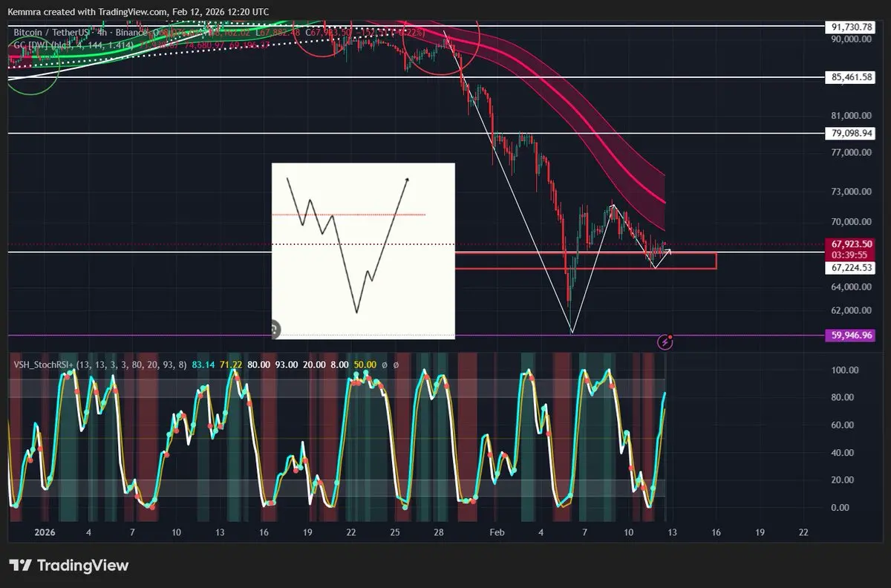Screen dimensions: 891x588
Task: Click the TradingView logo at bottom left
Action: [69, 565]
